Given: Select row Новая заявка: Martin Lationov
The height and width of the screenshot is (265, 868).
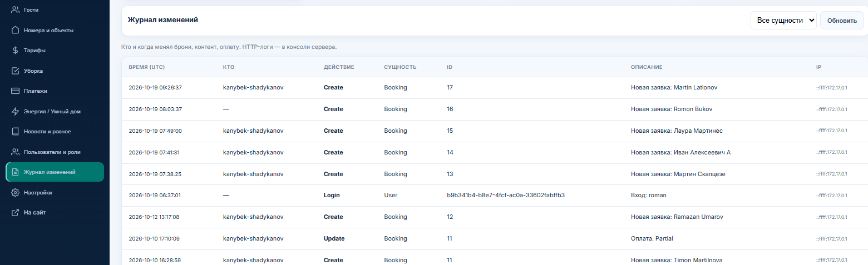Looking at the screenshot, I should point(495,88).
